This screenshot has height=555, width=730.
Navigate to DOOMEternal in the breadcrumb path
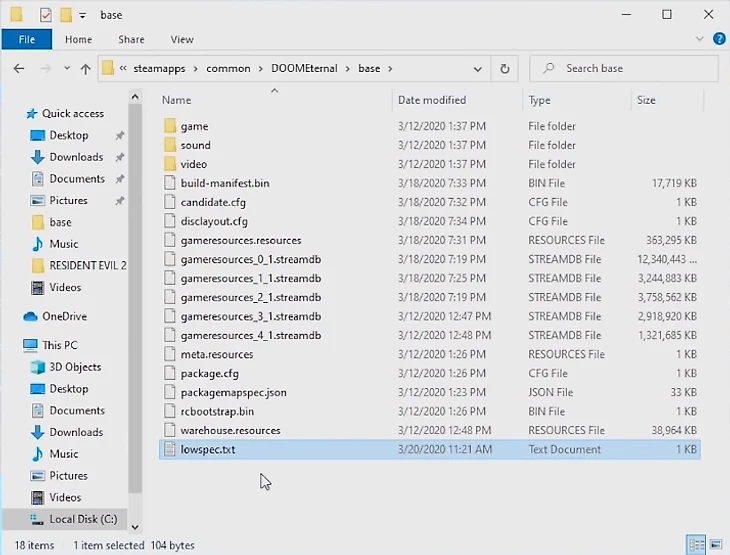click(304, 69)
